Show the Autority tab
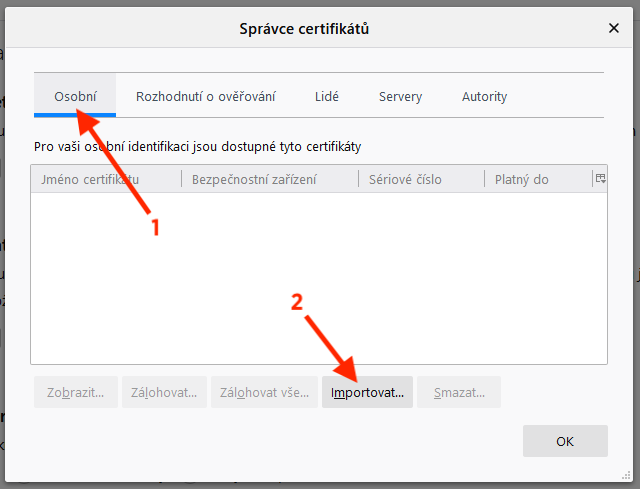640x489 pixels. [484, 97]
